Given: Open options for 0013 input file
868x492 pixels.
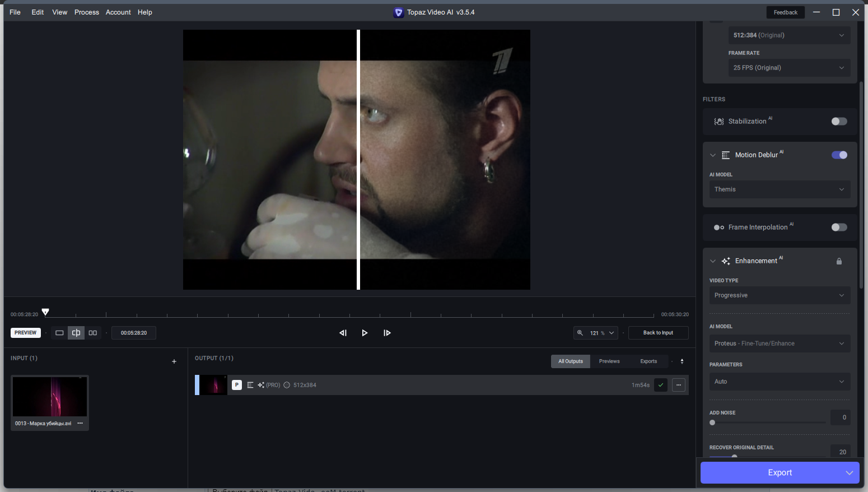Looking at the screenshot, I should [x=80, y=423].
